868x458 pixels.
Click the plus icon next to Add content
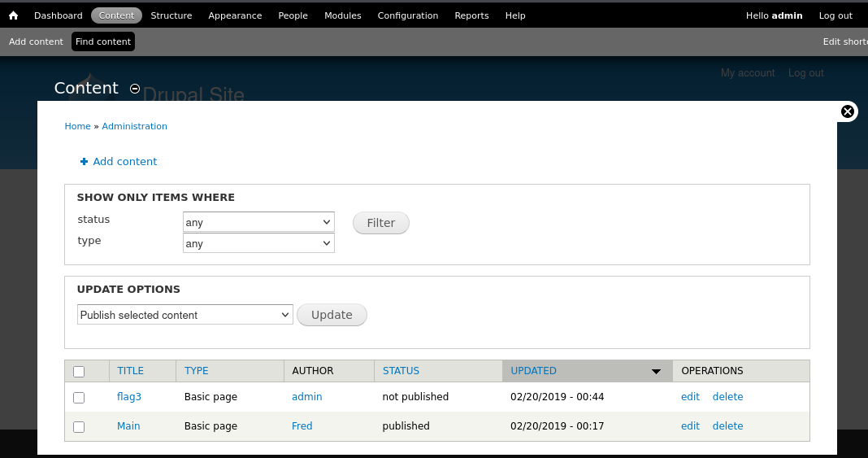(x=84, y=162)
